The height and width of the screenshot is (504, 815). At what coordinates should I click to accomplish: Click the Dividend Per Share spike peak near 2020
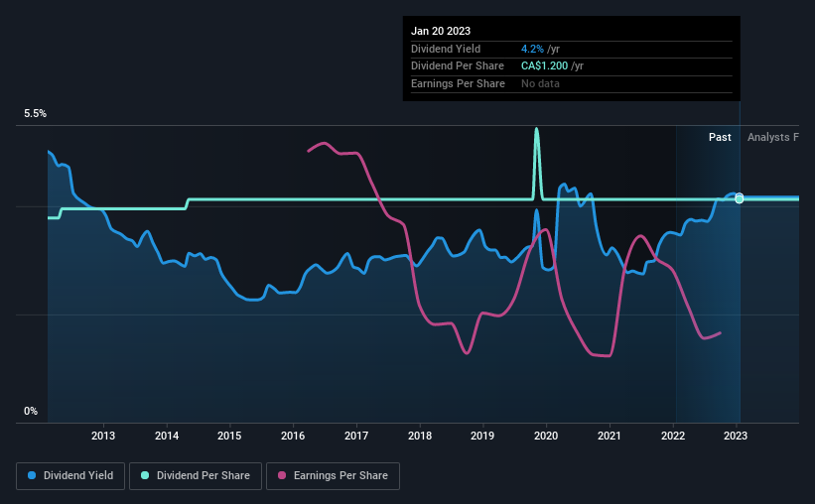536,130
